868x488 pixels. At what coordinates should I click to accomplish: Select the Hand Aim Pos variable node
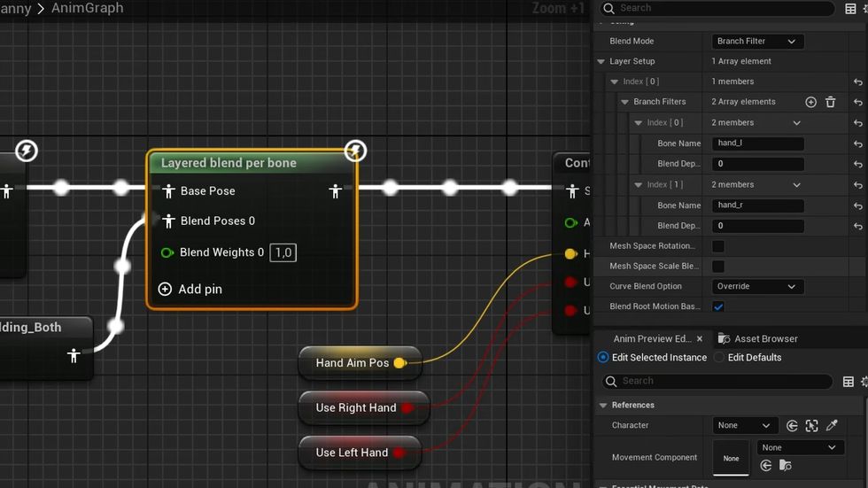pos(360,363)
